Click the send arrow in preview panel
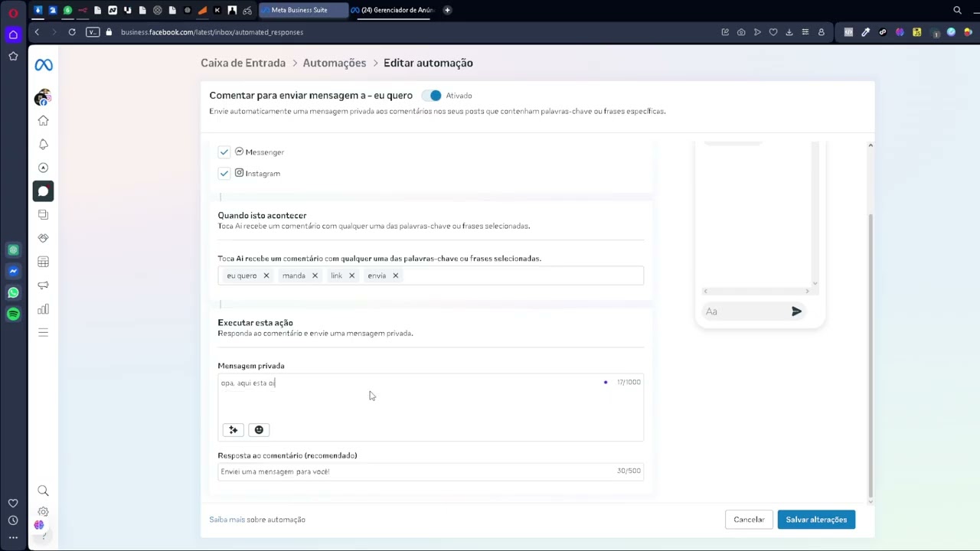This screenshot has height=551, width=980. point(796,311)
